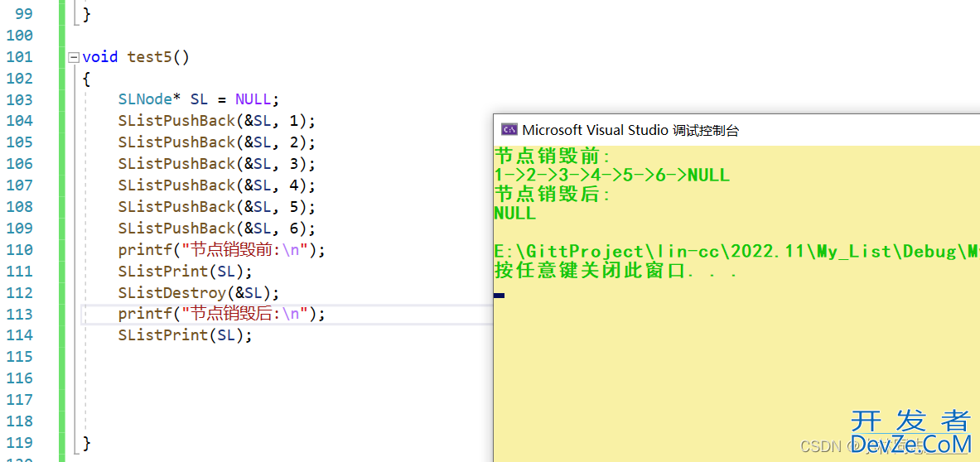Click the SListDestroy(&SL) statement

199,293
